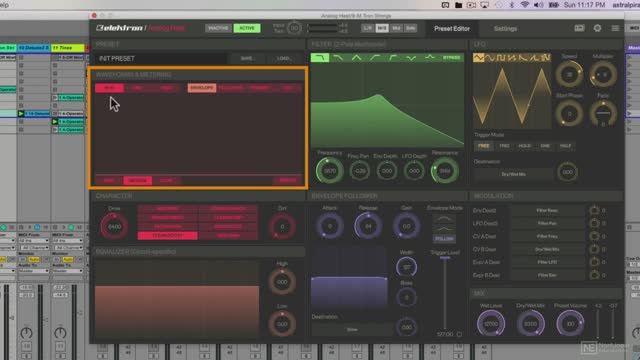Click the Trigger Level vertical slider
Image resolution: width=640 pixels, height=360 pixels.
click(445, 293)
